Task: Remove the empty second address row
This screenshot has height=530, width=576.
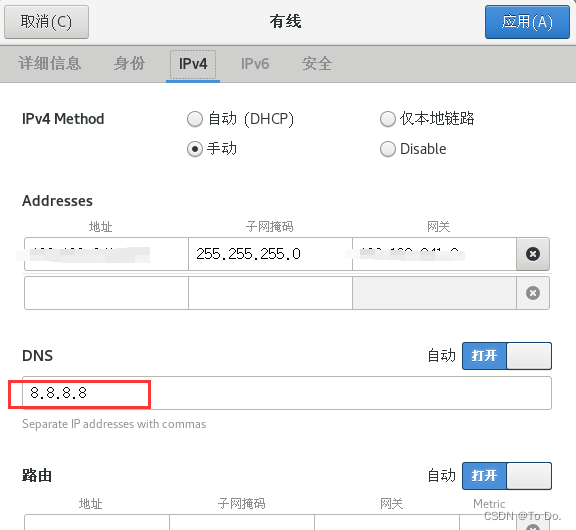Action: pyautogui.click(x=533, y=293)
